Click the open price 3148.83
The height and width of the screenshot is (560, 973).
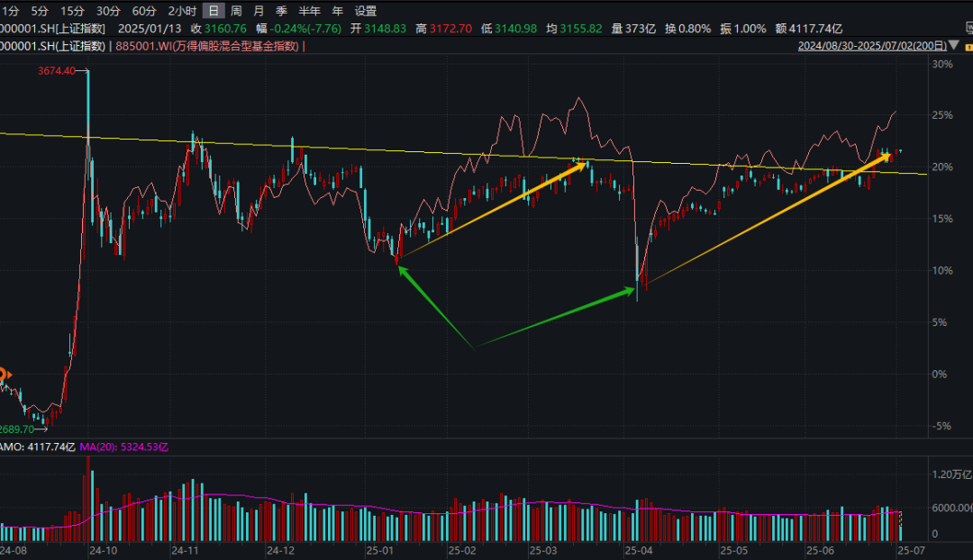click(385, 29)
